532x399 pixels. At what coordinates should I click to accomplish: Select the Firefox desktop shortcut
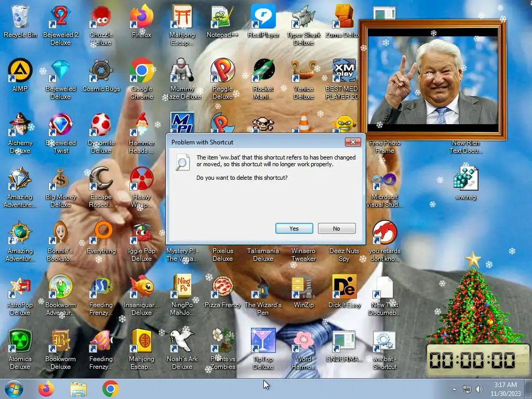[141, 21]
